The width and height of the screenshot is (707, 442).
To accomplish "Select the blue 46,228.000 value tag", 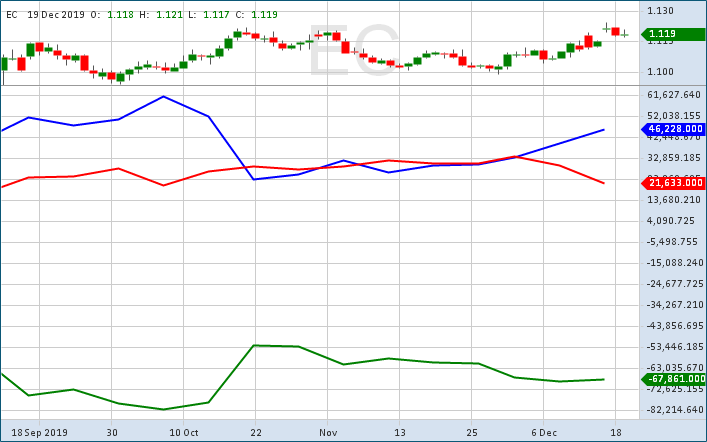I will (674, 129).
